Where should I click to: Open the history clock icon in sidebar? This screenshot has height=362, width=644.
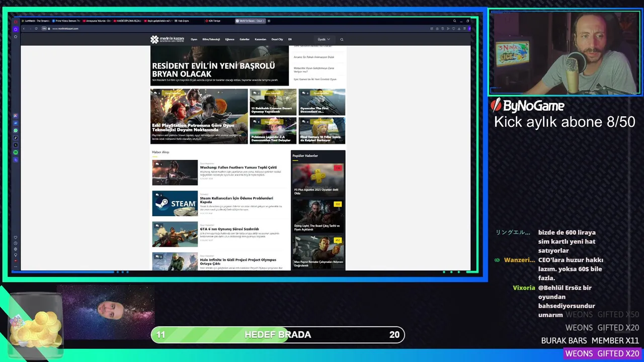(16, 243)
